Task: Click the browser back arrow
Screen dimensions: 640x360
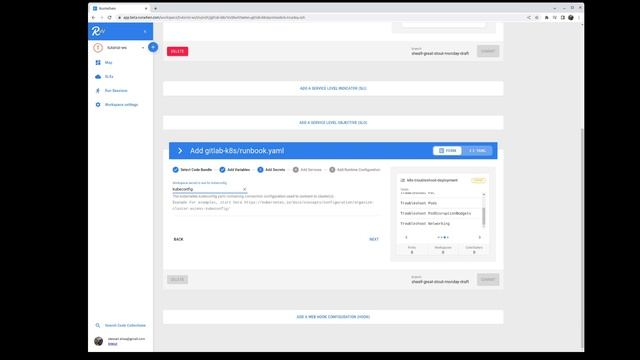Action: (93, 18)
